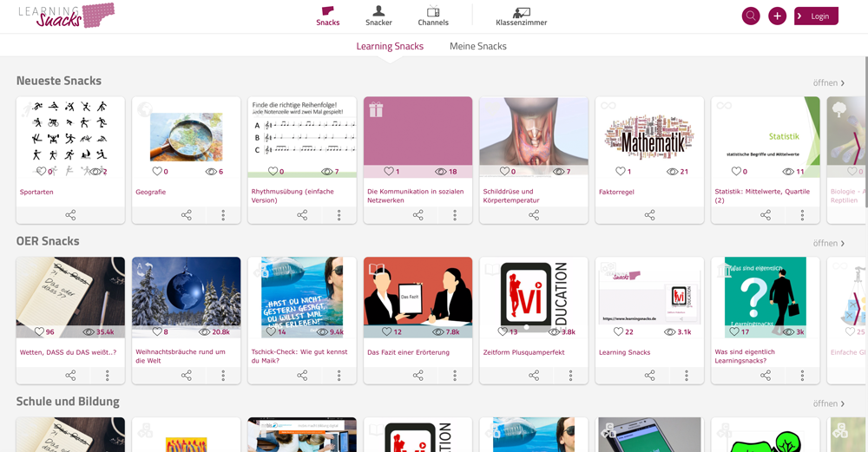Screen dimensions: 868x452
Task: Click the plus button to create a snack
Action: tap(777, 16)
